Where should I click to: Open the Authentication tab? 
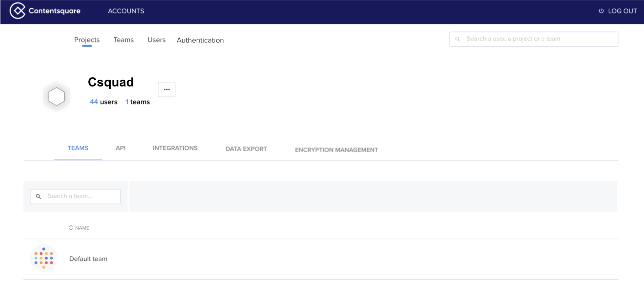pos(200,40)
